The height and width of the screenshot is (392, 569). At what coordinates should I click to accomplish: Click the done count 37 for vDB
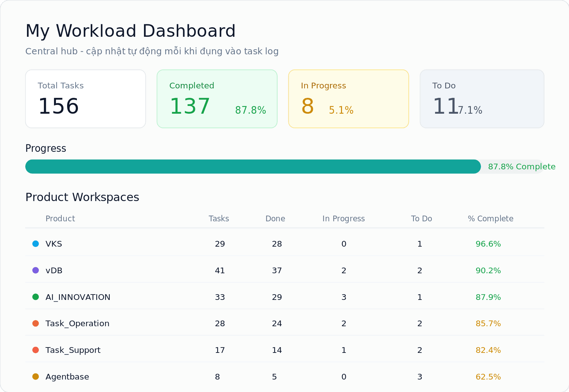[277, 271]
